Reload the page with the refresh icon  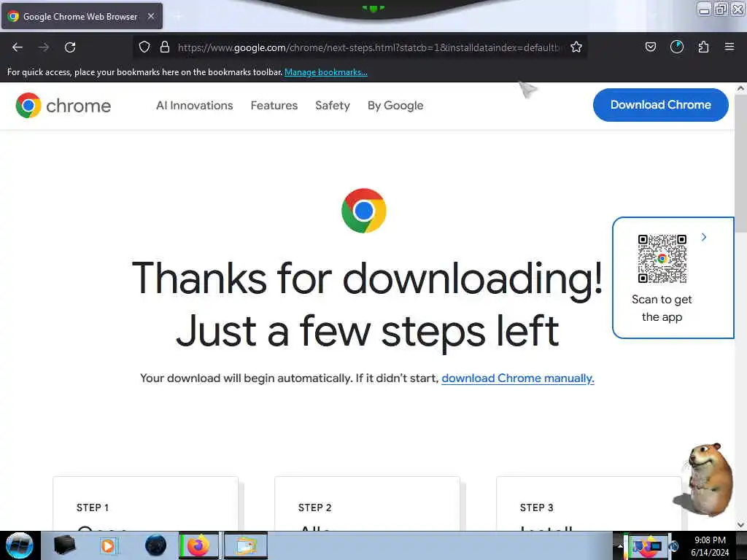(70, 47)
